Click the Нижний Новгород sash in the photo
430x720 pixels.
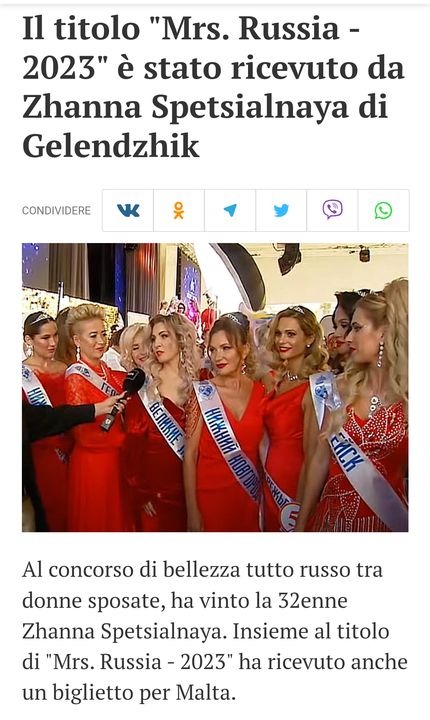[x=229, y=441]
